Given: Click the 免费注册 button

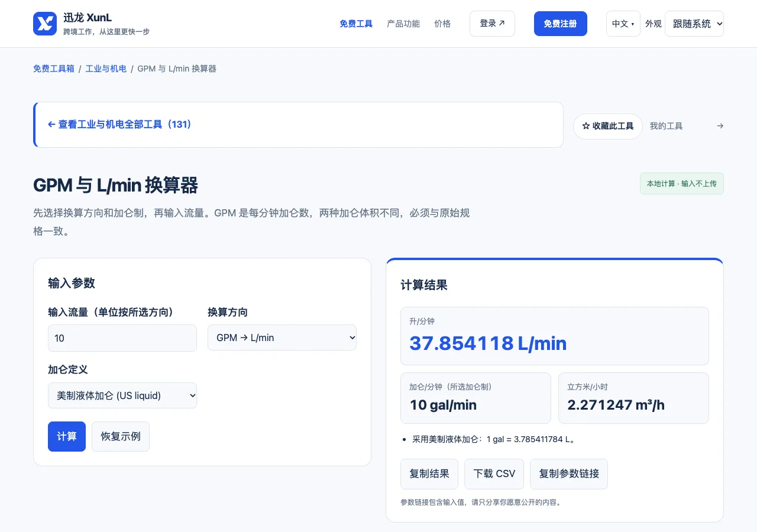Looking at the screenshot, I should 561,24.
